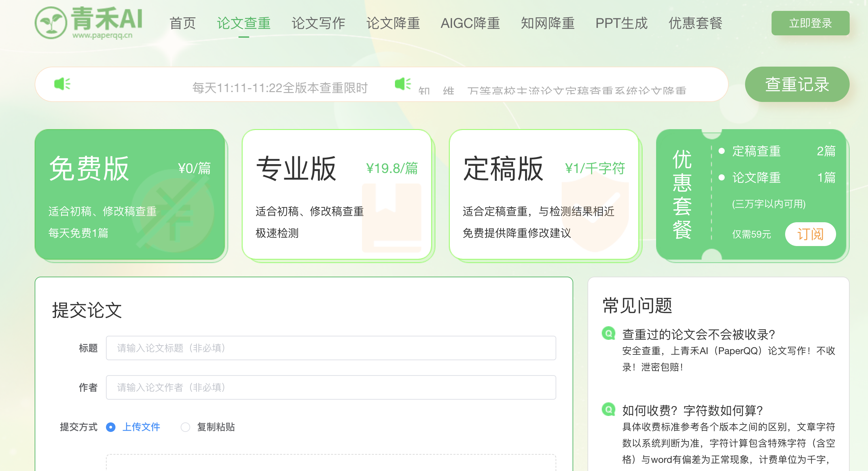Choose the 定稿版 pricing card
The image size is (868, 471).
(x=543, y=194)
